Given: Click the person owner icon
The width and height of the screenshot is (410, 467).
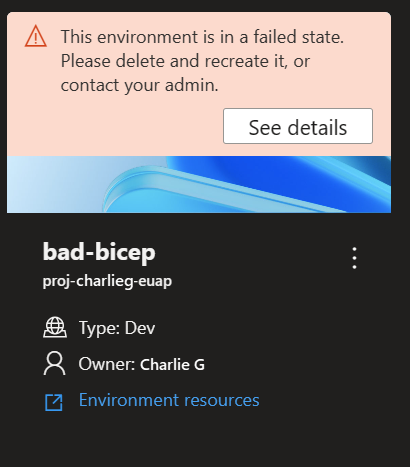Looking at the screenshot, I should pos(54,363).
